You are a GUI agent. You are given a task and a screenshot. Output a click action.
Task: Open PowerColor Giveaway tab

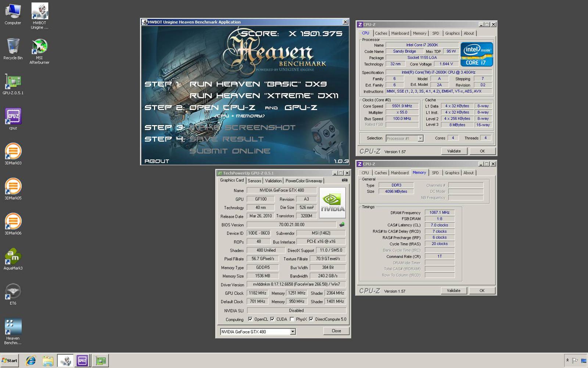304,181
